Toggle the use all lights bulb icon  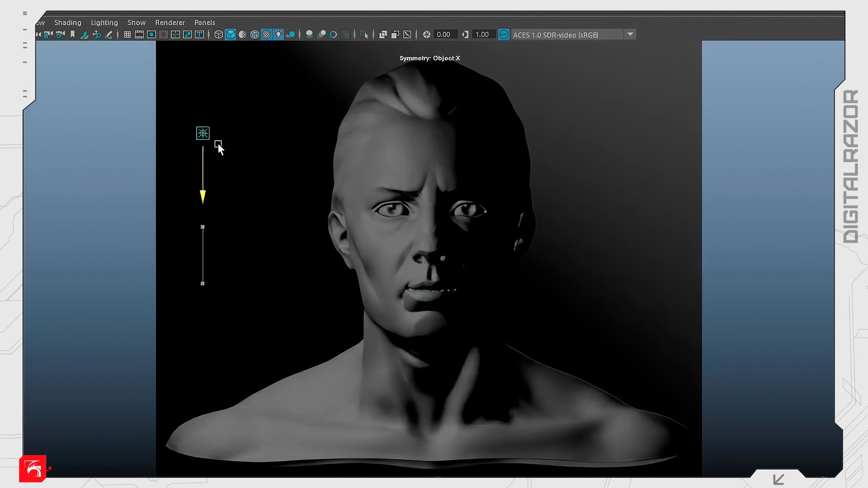click(278, 34)
